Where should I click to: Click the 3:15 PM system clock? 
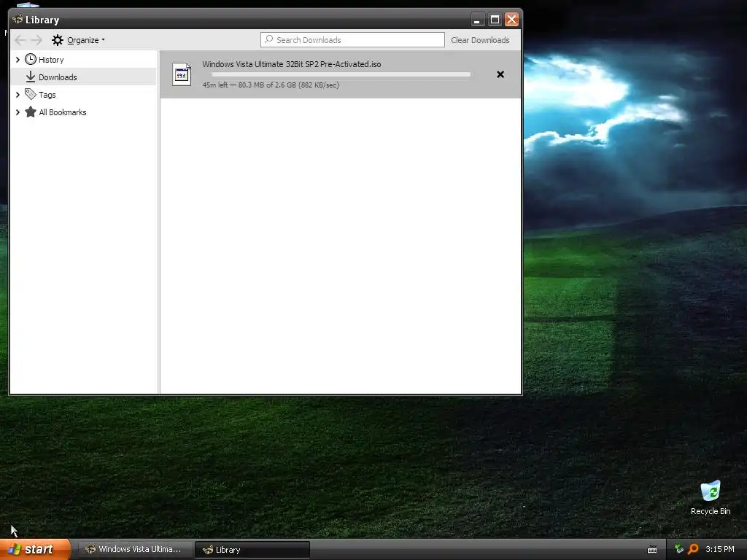720,550
